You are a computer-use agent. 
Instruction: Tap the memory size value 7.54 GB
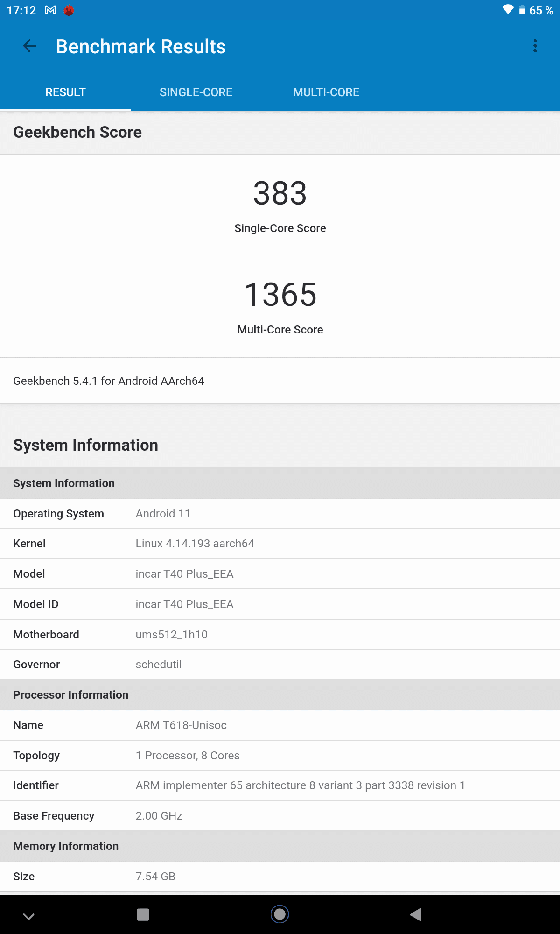point(155,877)
